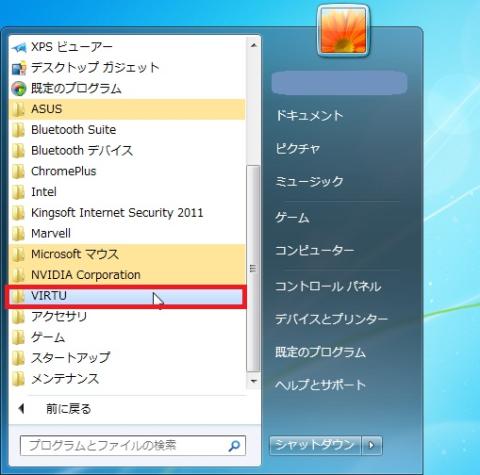Open the shutdown options arrow
Screen dimensions: 480x475
(x=372, y=445)
